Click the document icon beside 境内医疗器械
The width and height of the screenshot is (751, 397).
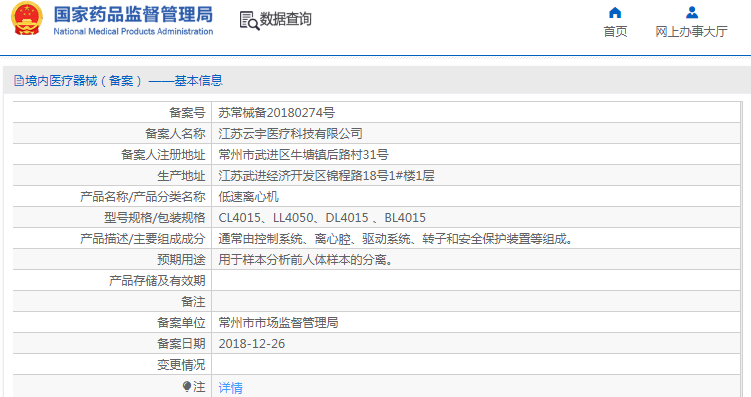(19, 80)
